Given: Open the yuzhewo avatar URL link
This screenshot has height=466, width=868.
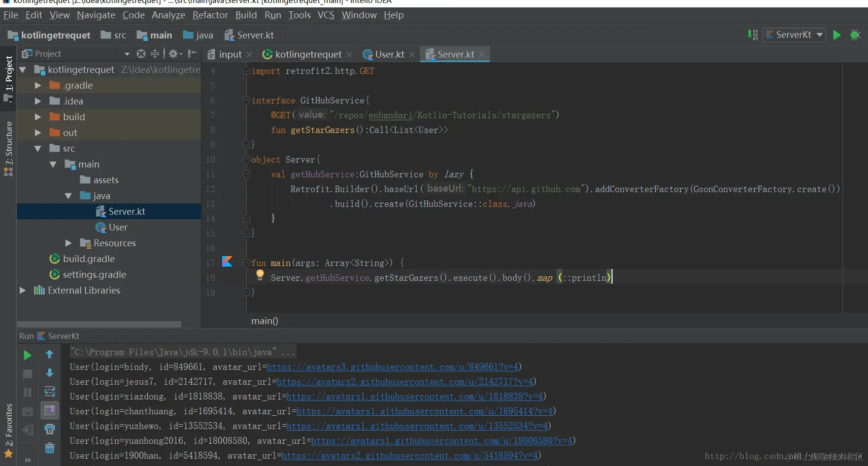Looking at the screenshot, I should [417, 426].
